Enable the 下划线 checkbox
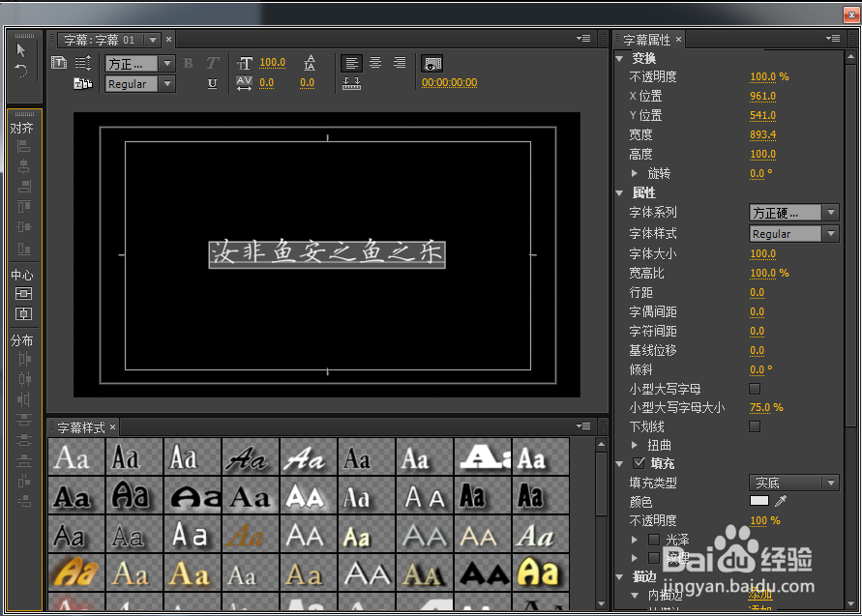Screen dimensions: 862x616 755,426
